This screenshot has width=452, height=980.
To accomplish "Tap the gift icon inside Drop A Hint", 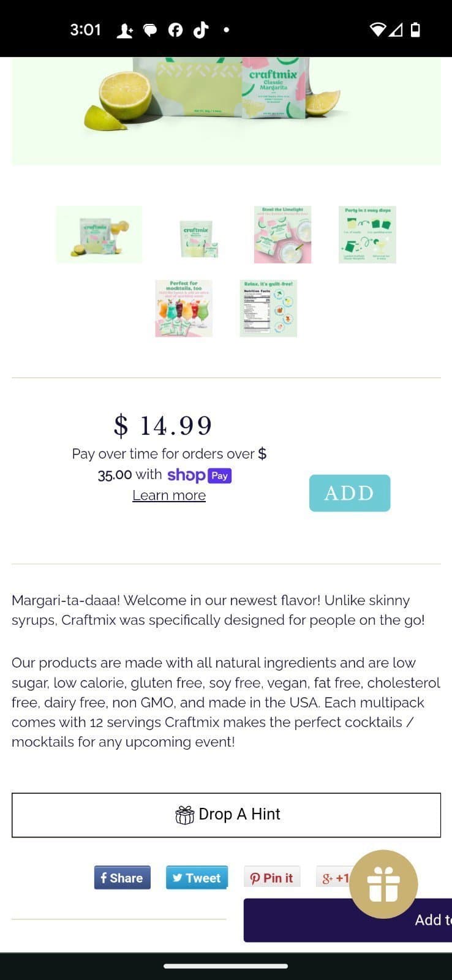I will pyautogui.click(x=184, y=815).
